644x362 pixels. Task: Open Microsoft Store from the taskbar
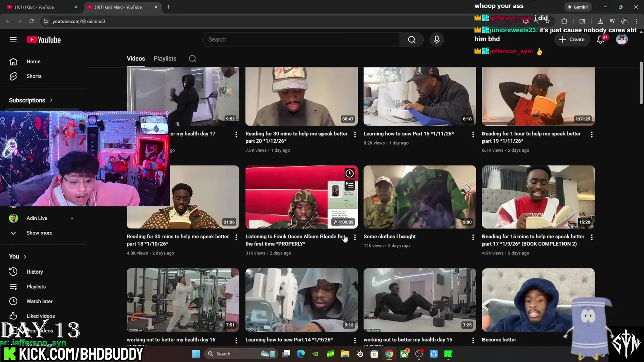coord(374,354)
